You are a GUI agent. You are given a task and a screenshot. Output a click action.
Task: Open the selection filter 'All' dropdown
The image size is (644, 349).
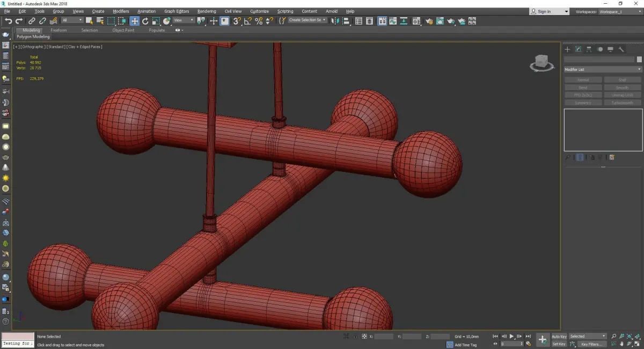72,20
